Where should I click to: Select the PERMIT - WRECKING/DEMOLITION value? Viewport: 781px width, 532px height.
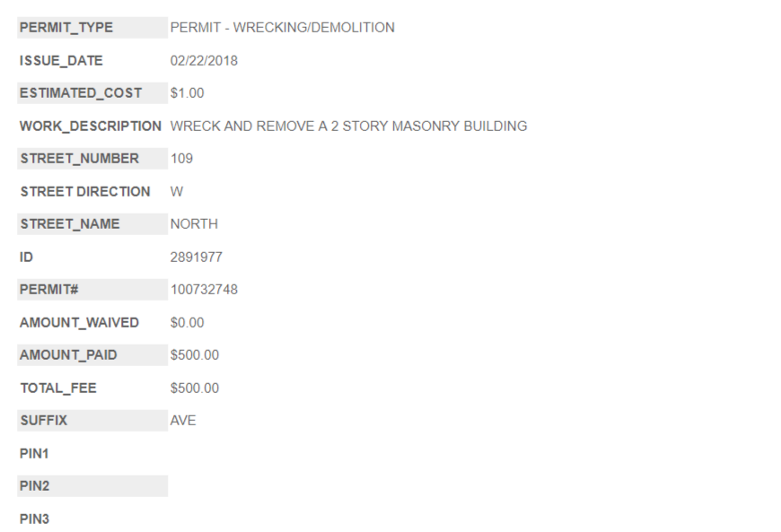tap(282, 28)
